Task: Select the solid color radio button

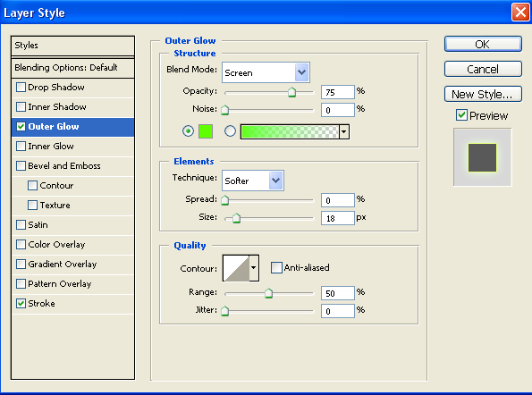Action: [188, 130]
